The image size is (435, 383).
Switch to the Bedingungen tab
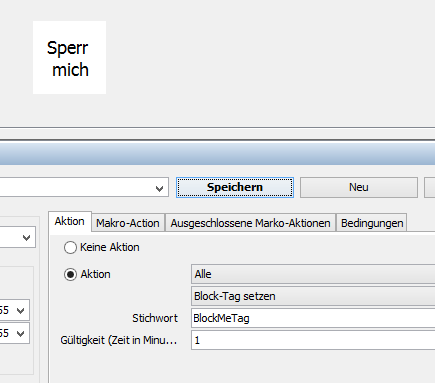pyautogui.click(x=372, y=223)
